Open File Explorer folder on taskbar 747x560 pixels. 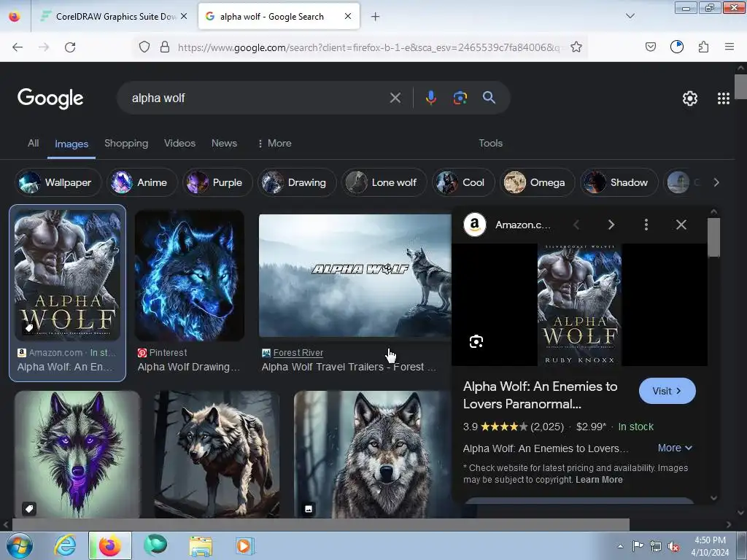pyautogui.click(x=201, y=546)
